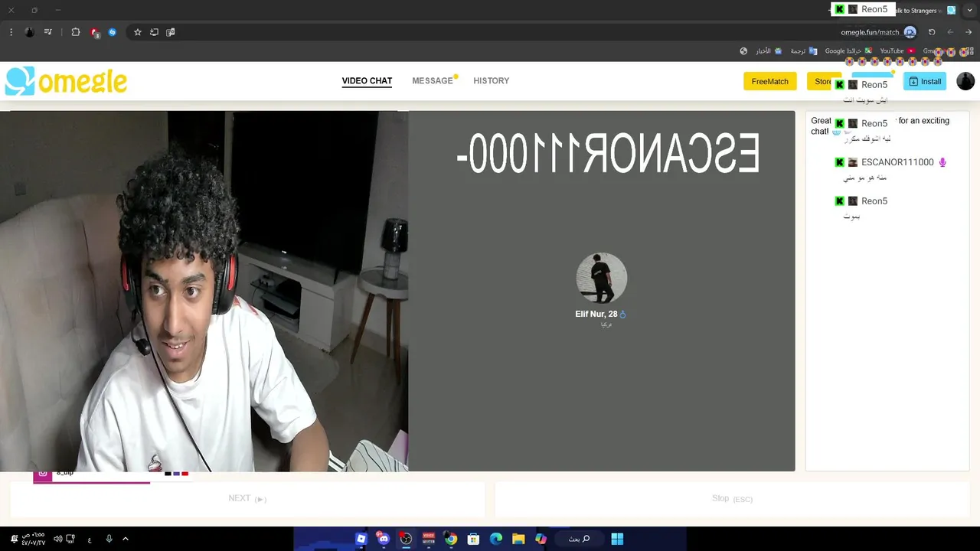This screenshot has height=551, width=980.
Task: Click the taskbar microphone tray icon
Action: coord(109,539)
